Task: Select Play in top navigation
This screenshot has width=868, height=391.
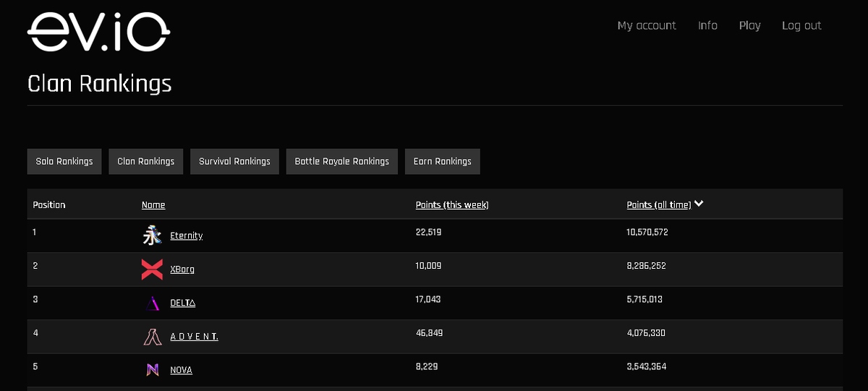Action: (749, 25)
